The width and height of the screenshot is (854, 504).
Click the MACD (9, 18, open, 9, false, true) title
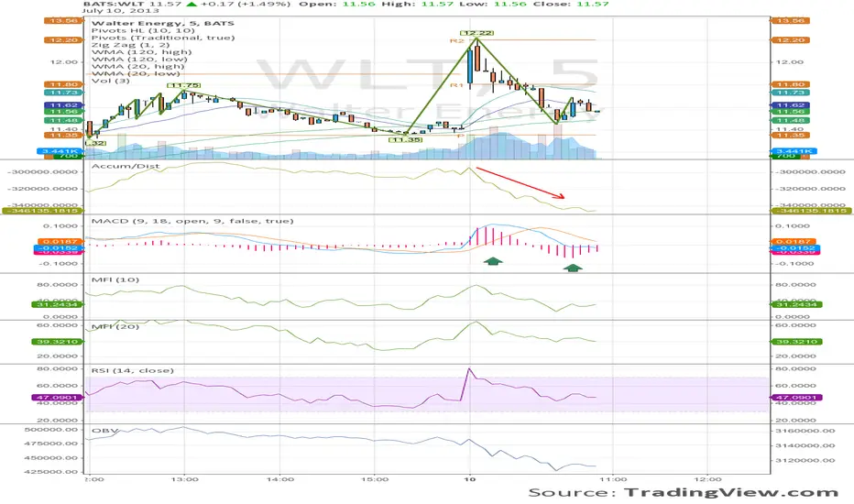pos(192,221)
